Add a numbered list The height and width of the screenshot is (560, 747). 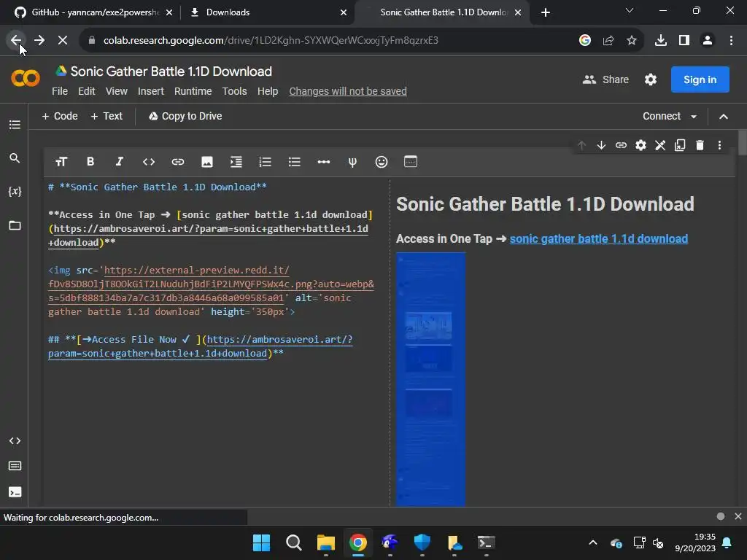click(265, 162)
